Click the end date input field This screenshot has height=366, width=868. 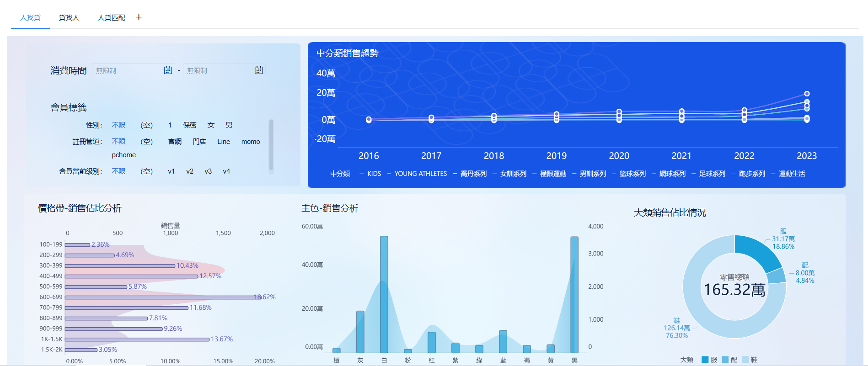click(x=224, y=70)
